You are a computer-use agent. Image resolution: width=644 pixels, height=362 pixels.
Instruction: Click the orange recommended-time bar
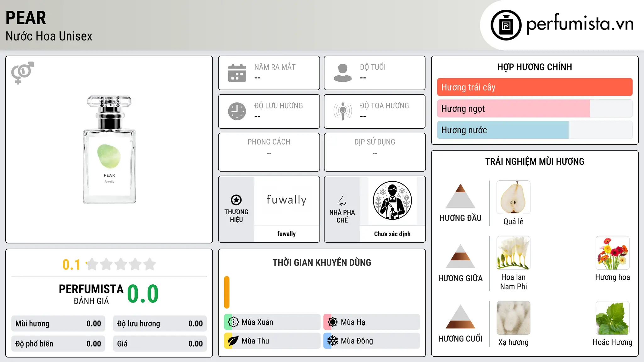(227, 292)
